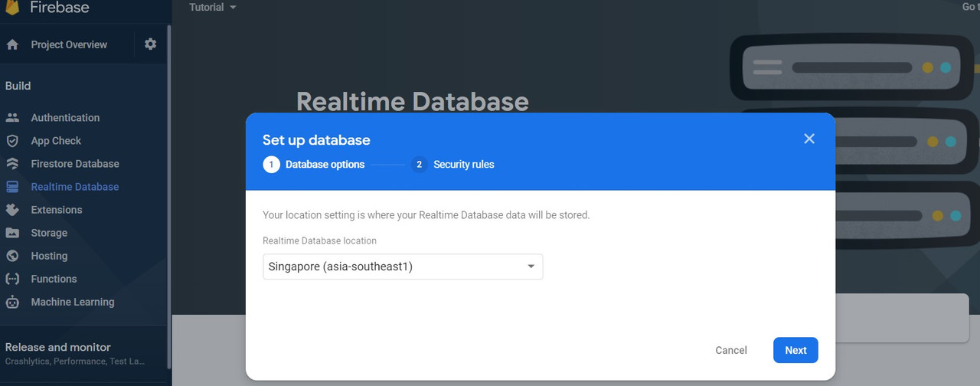Image resolution: width=980 pixels, height=386 pixels.
Task: Click the Functions brackets icon
Action: click(12, 279)
